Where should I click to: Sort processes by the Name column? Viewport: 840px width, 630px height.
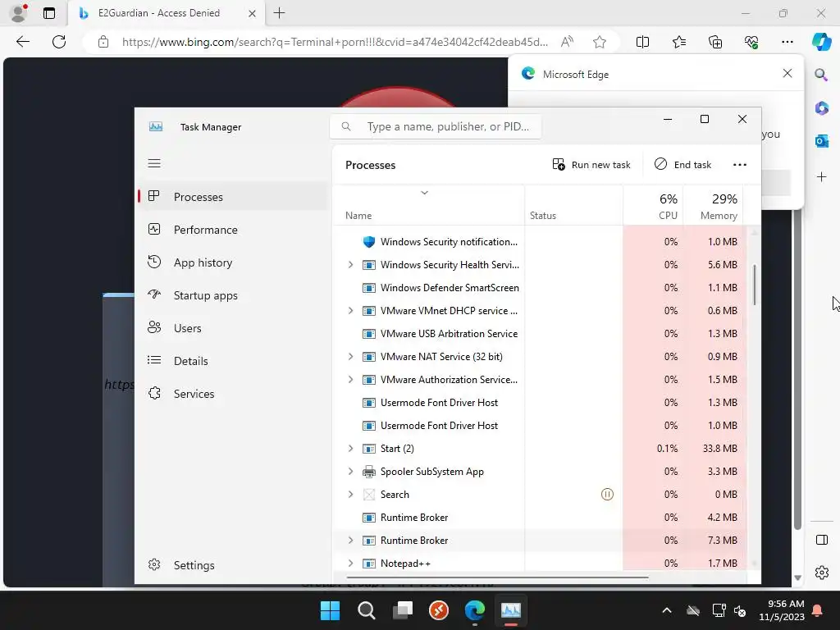(428, 205)
